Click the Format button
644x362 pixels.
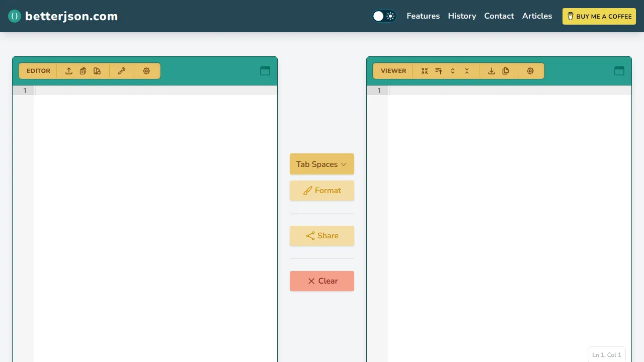point(322,191)
